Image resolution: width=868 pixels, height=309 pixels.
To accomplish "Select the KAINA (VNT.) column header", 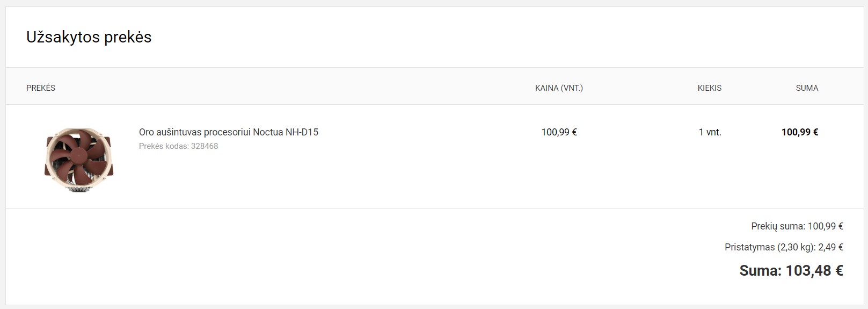I will 559,88.
